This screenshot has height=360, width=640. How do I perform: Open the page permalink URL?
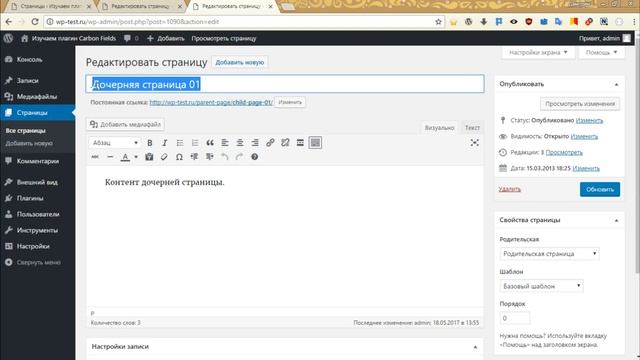click(x=211, y=102)
